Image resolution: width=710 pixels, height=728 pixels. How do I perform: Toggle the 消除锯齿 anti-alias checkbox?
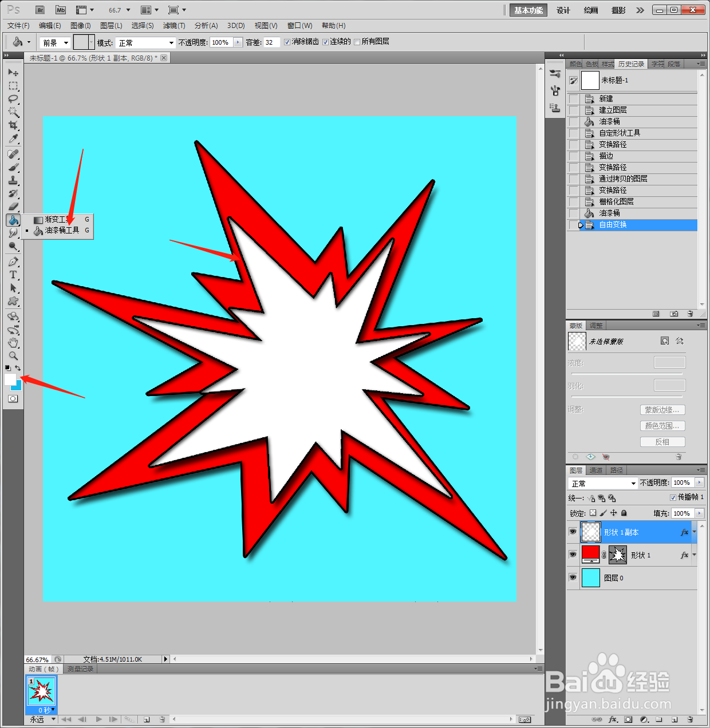coord(287,42)
